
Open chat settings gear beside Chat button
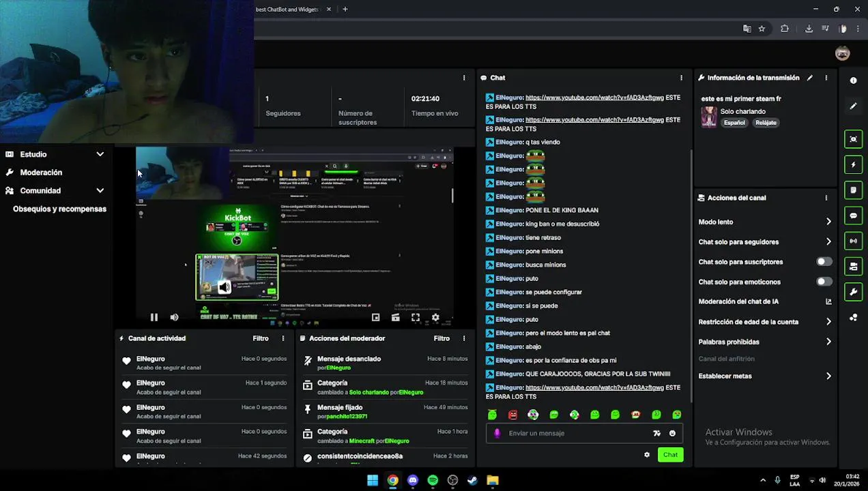coord(647,455)
